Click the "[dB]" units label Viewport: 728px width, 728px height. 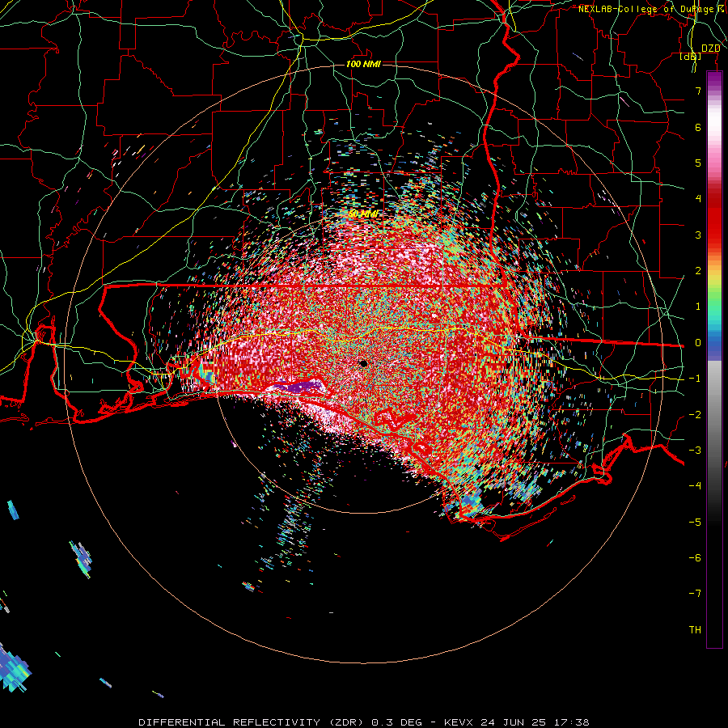coord(691,56)
